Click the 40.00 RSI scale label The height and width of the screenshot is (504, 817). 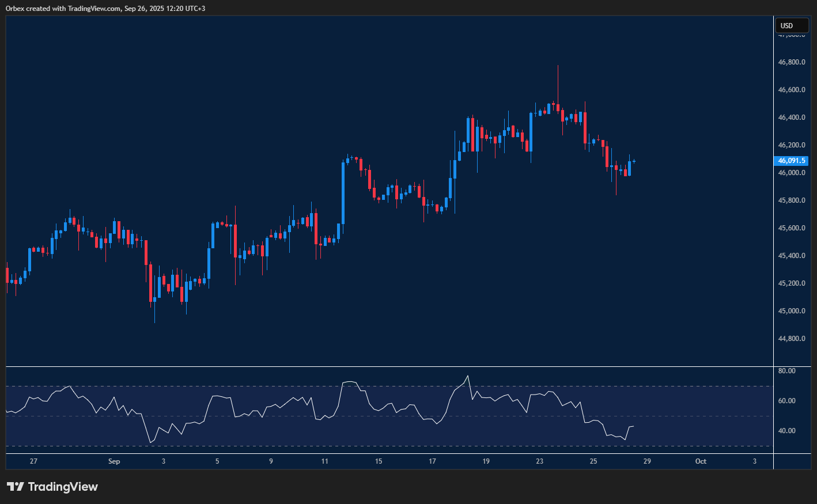[x=786, y=431]
